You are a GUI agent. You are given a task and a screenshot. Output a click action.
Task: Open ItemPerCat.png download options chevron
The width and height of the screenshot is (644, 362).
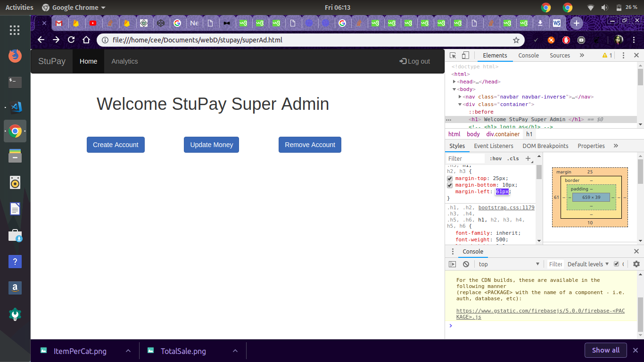[128, 351]
